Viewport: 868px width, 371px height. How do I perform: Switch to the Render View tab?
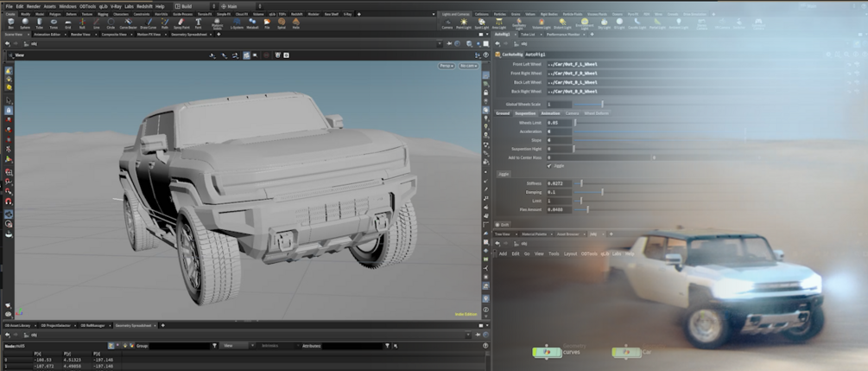click(x=80, y=35)
